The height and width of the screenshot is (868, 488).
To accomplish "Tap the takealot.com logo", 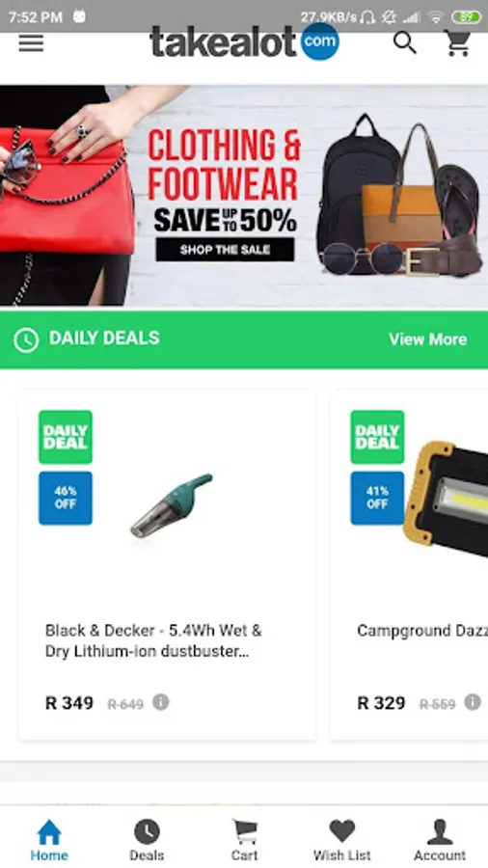I will (244, 42).
